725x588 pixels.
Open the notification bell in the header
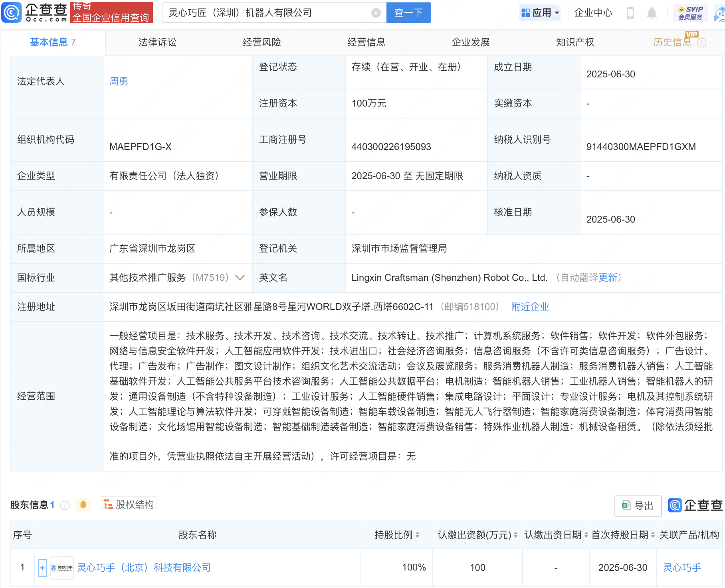coord(652,13)
